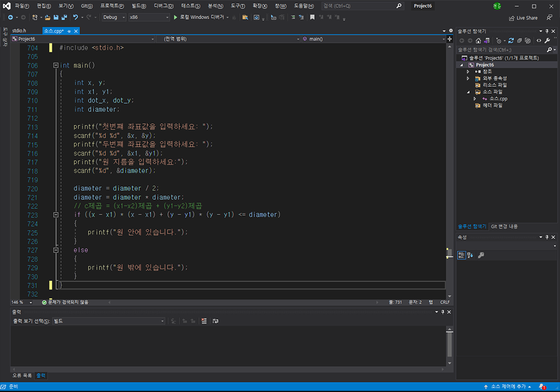The width and height of the screenshot is (560, 392).
Task: Open Properties with the wrench icon in Solution Explorer
Action: [547, 41]
